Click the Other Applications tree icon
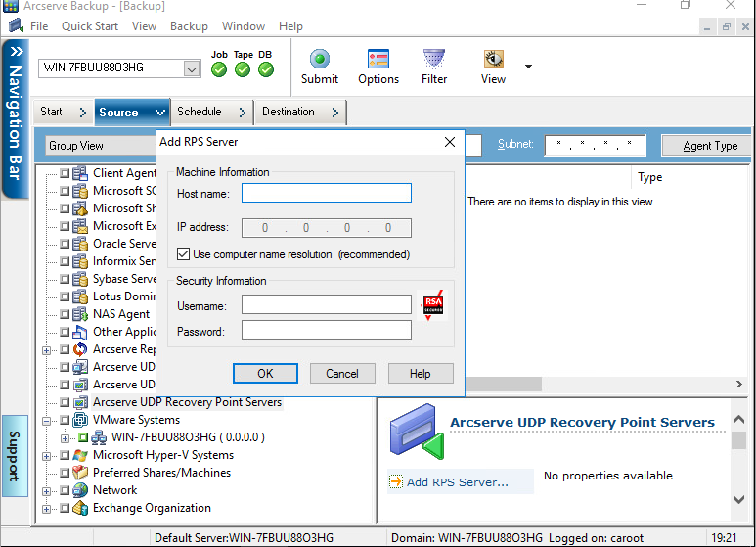 [x=80, y=332]
